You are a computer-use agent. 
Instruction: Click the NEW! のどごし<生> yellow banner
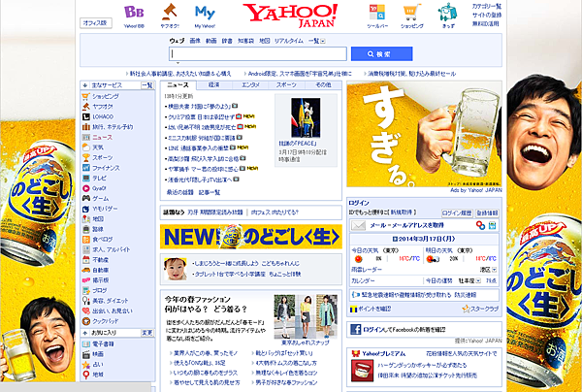point(251,237)
